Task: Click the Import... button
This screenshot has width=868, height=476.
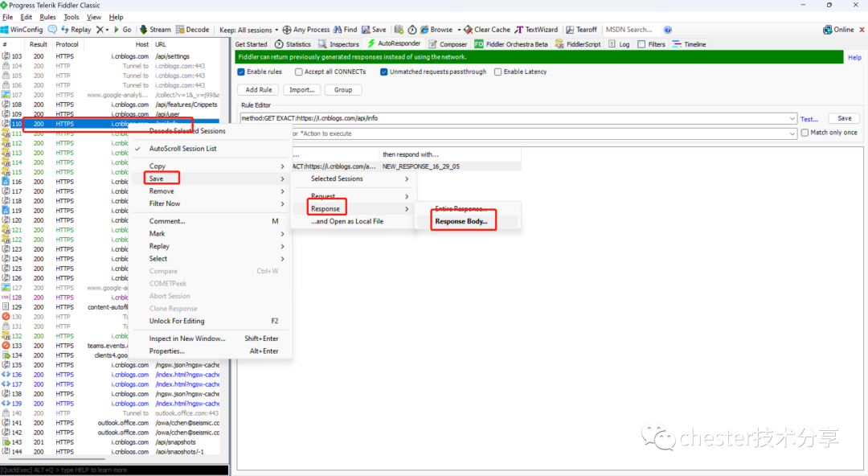Action: pos(301,90)
